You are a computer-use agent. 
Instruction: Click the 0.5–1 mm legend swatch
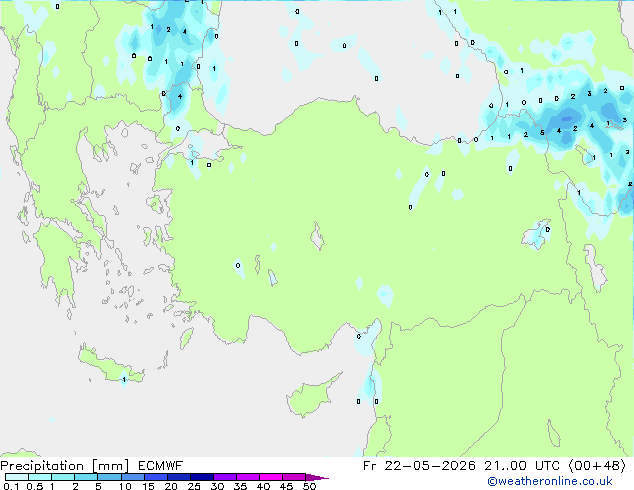40,477
